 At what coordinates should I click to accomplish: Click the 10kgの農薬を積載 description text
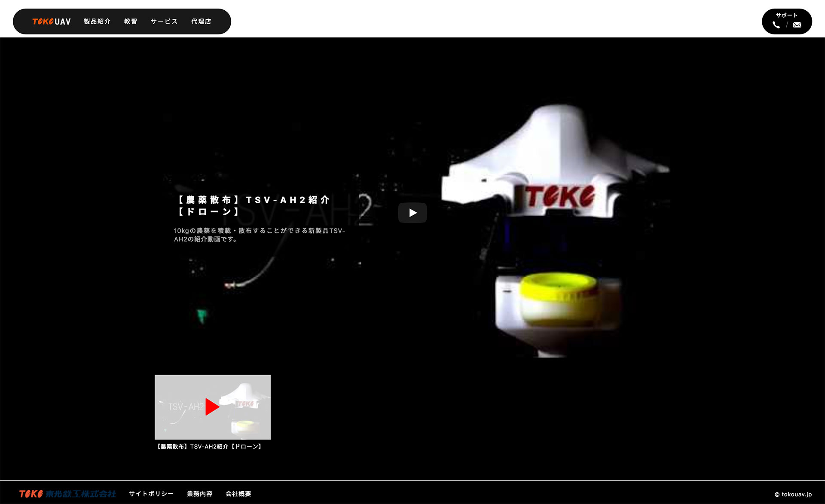point(260,235)
